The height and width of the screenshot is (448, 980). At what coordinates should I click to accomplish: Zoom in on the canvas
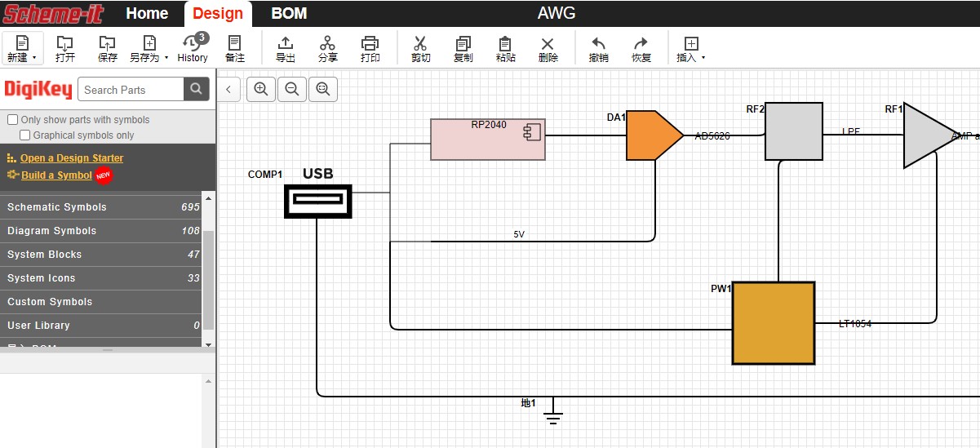point(261,89)
